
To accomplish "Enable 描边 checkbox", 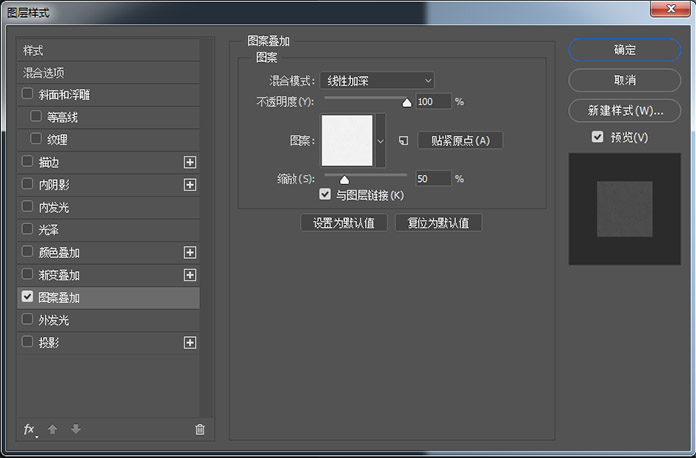I will pos(28,161).
